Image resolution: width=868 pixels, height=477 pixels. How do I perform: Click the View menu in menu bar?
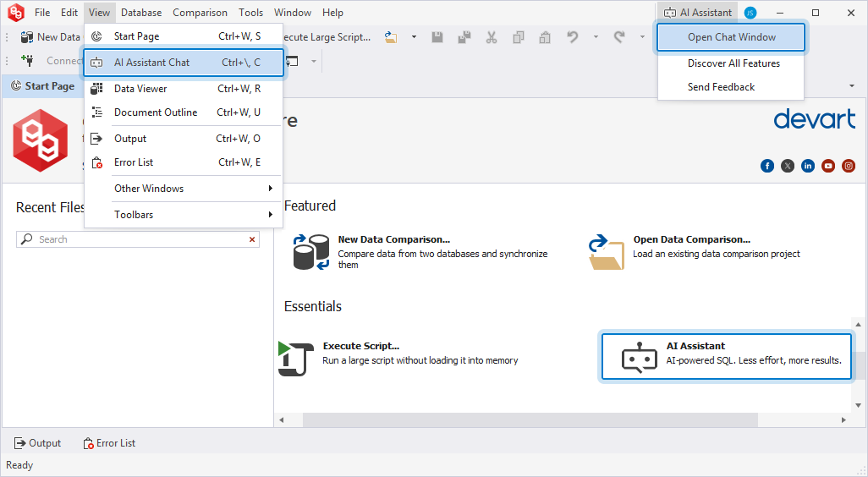pos(99,12)
